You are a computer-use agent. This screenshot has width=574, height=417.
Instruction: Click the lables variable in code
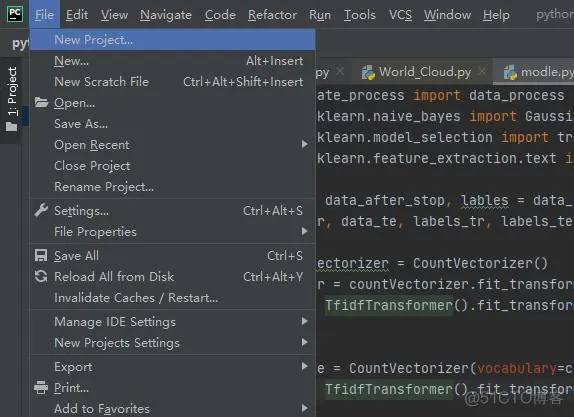click(485, 200)
